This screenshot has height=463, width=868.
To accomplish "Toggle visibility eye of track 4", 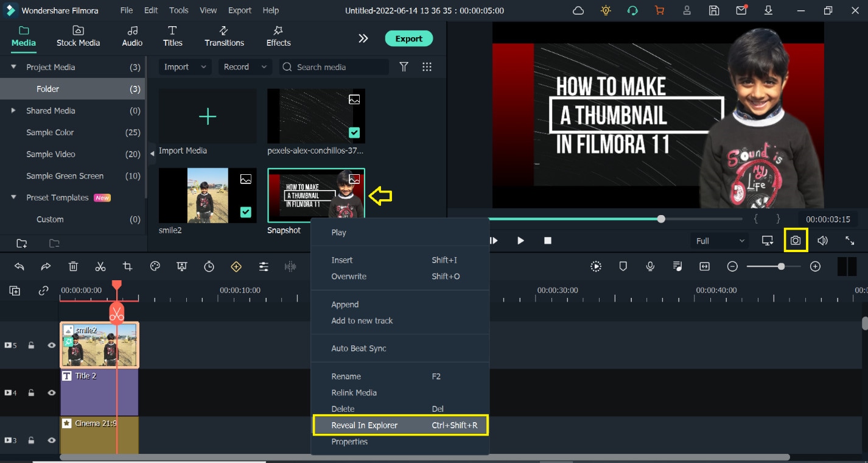I will [52, 393].
